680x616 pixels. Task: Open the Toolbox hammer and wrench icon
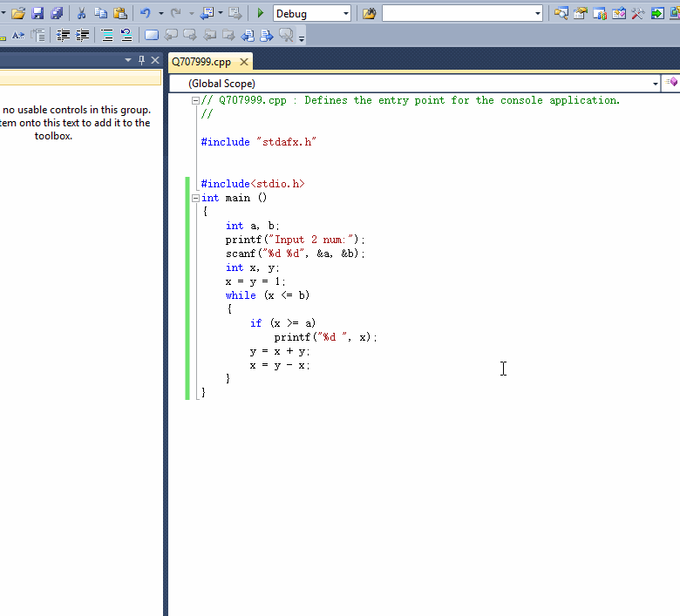pos(638,13)
